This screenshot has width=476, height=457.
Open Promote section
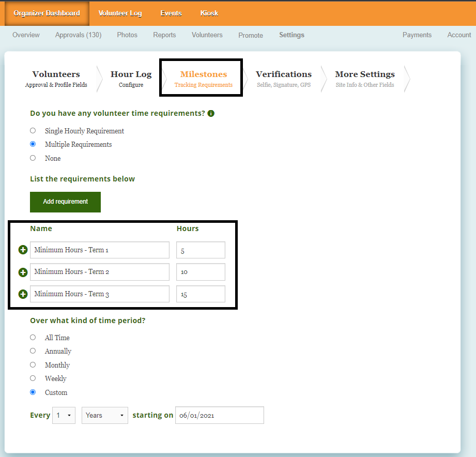[x=251, y=35]
